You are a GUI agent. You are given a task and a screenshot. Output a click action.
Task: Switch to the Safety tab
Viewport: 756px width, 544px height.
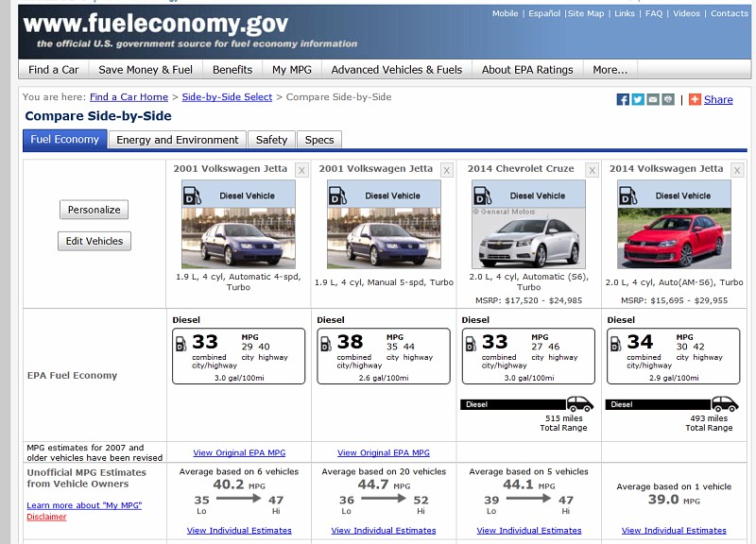[271, 140]
